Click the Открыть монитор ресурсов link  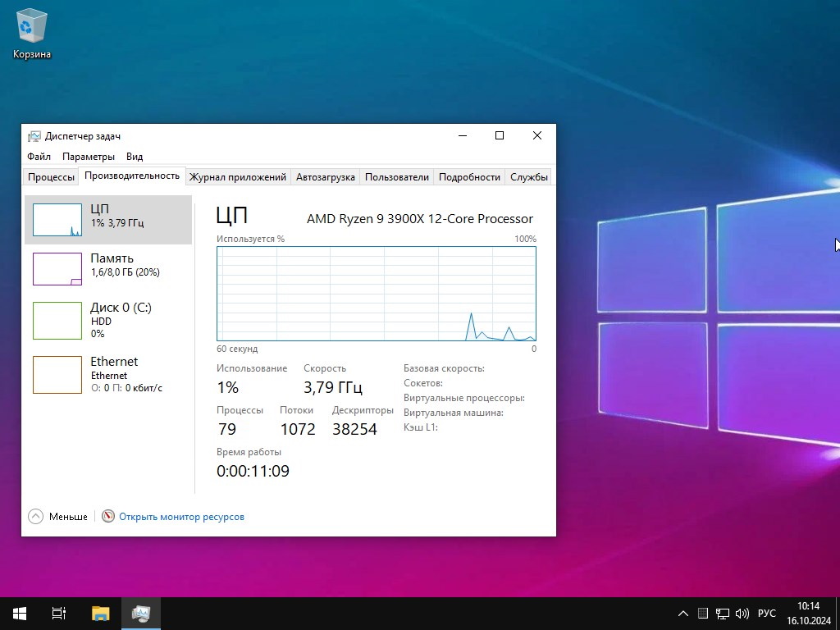pyautogui.click(x=181, y=517)
